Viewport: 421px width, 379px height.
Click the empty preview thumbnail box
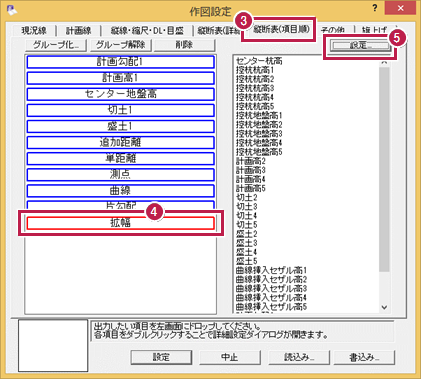point(53,346)
